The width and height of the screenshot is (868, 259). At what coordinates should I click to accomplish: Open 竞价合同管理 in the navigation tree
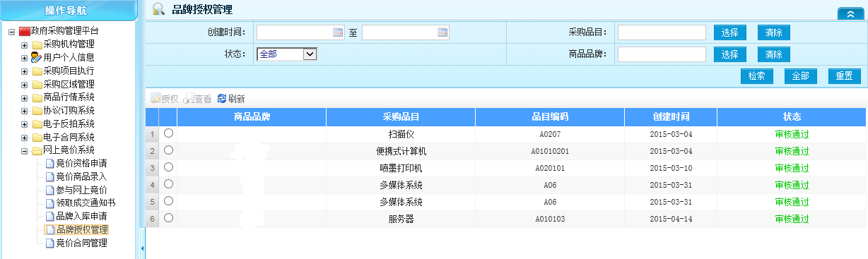82,243
